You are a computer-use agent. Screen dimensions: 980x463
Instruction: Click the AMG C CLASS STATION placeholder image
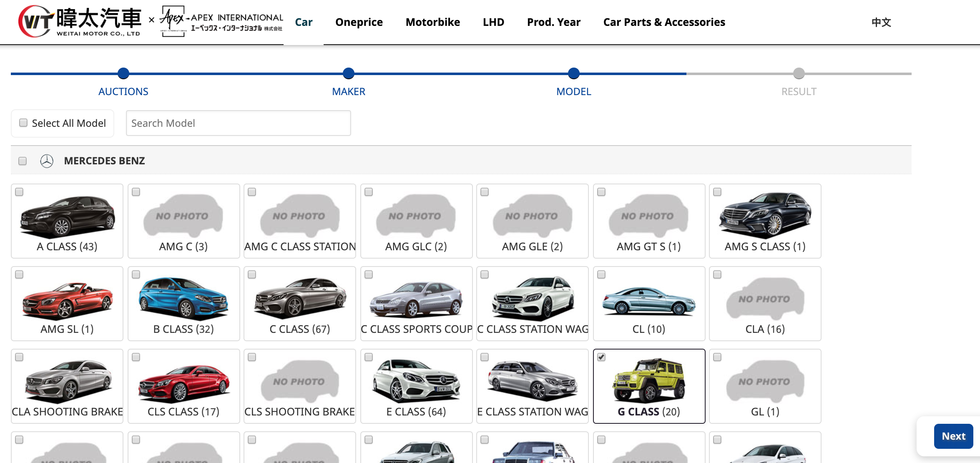300,216
